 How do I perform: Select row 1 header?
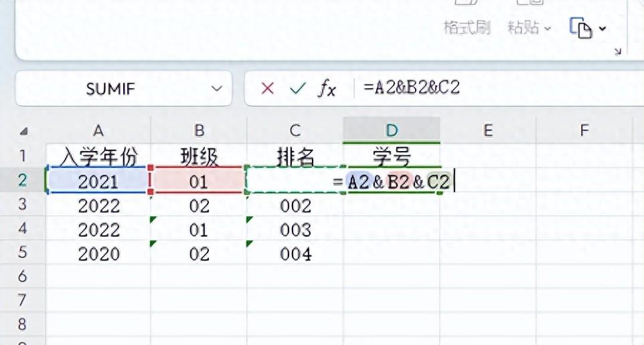tap(23, 156)
